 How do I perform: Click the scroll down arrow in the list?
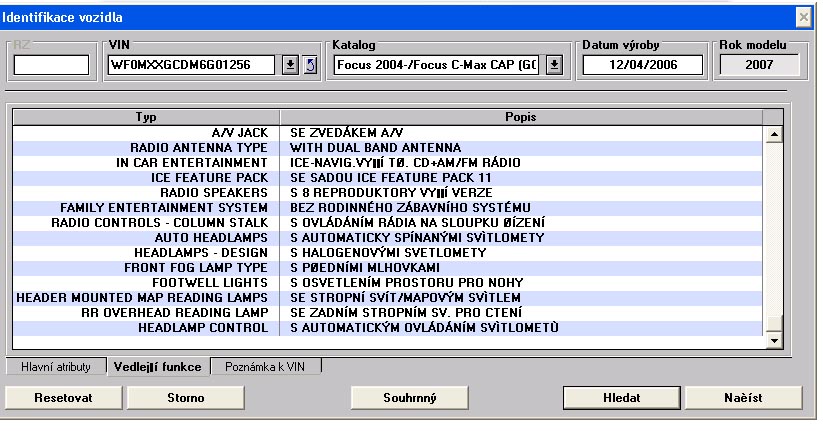tap(772, 341)
